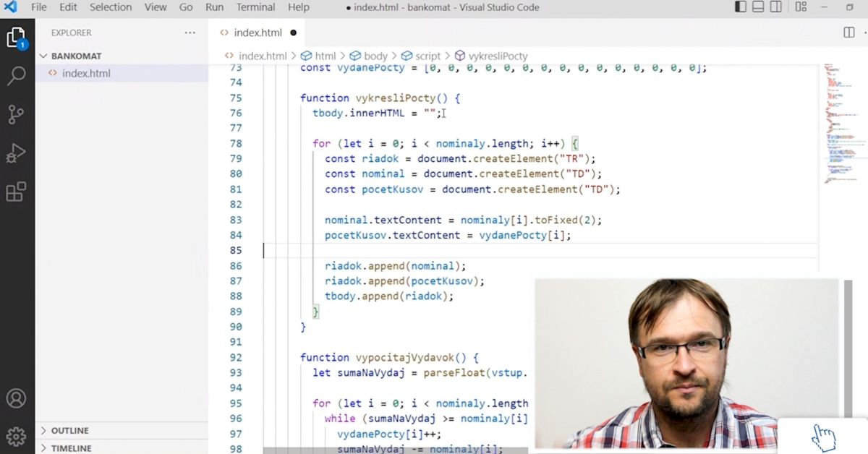Toggle the Primary Side Bar layout button
Screen dimensions: 868x454
point(740,7)
